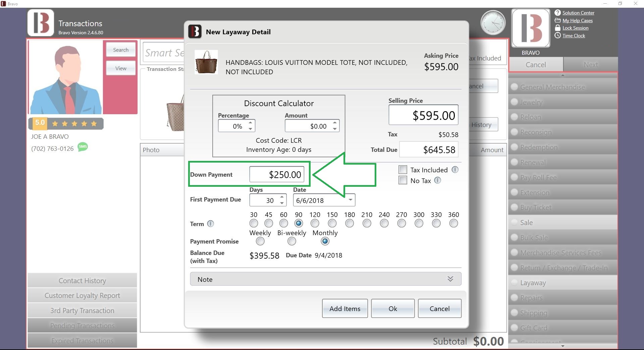Viewport: 644px width, 350px height.
Task: Select the 120-day term radio button
Action: (x=315, y=223)
